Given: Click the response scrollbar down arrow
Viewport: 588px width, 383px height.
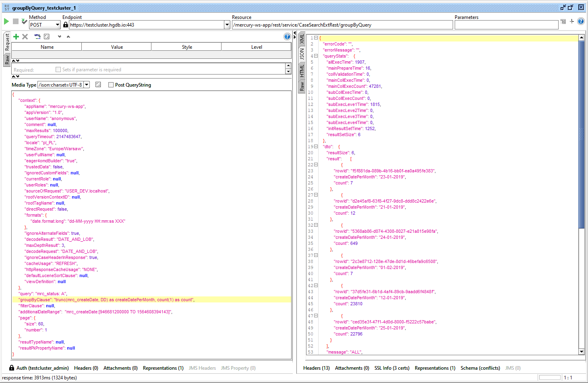Looking at the screenshot, I should (x=582, y=352).
